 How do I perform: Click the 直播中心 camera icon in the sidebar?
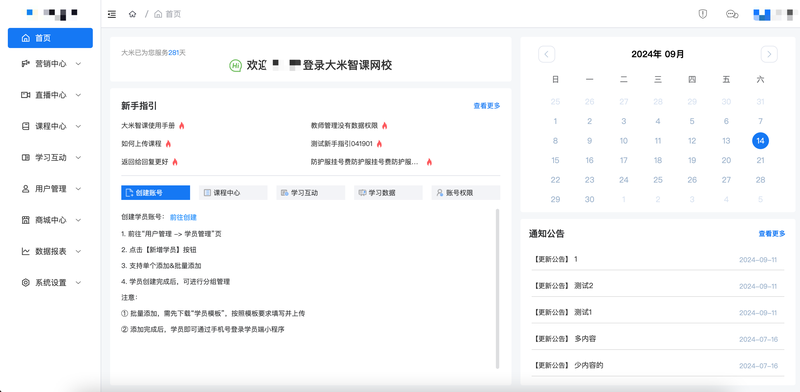coord(26,95)
